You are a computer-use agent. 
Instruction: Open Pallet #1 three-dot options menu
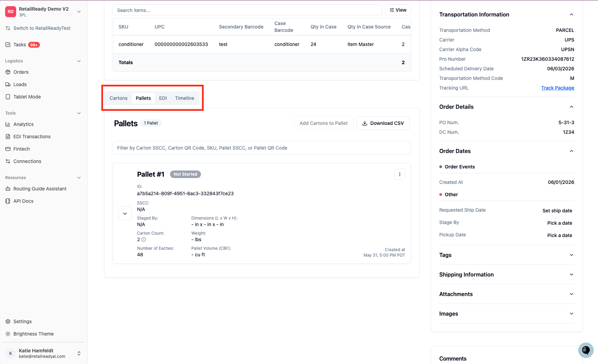click(x=400, y=174)
